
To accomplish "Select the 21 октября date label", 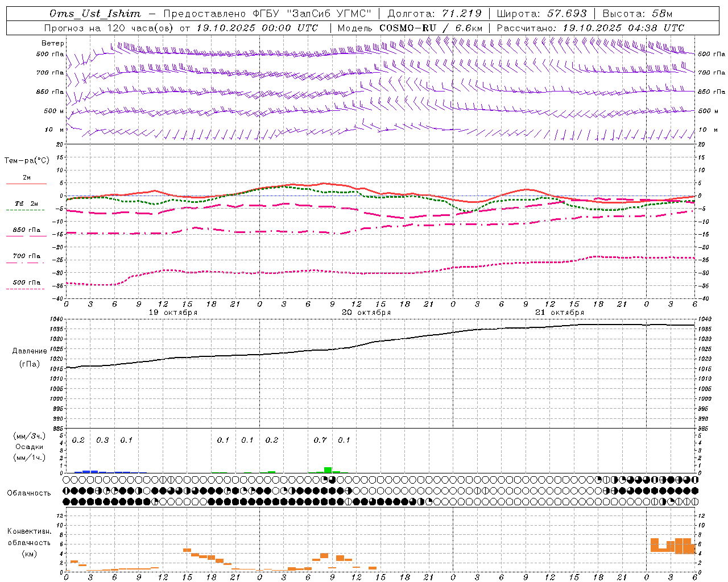I will coord(560,313).
